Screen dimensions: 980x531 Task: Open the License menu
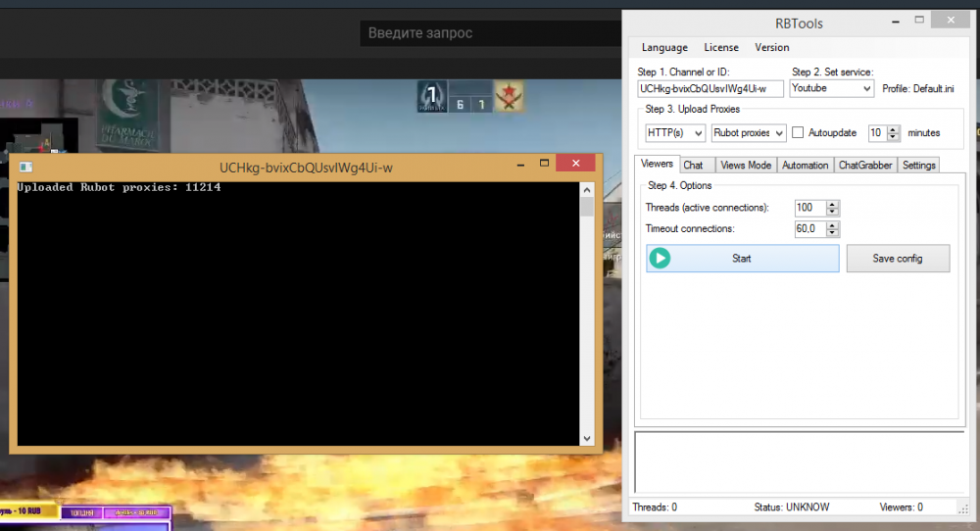tap(721, 47)
